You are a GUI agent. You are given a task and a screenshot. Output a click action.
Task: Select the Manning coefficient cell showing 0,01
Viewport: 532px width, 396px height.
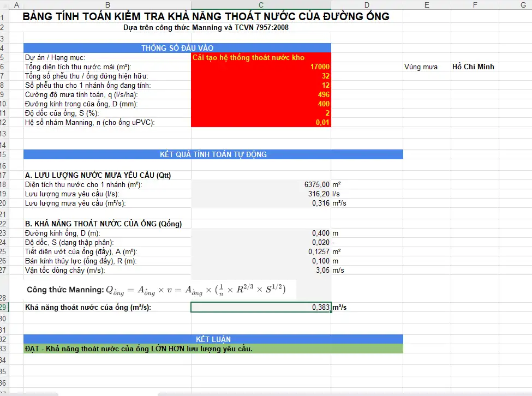pyautogui.click(x=261, y=122)
